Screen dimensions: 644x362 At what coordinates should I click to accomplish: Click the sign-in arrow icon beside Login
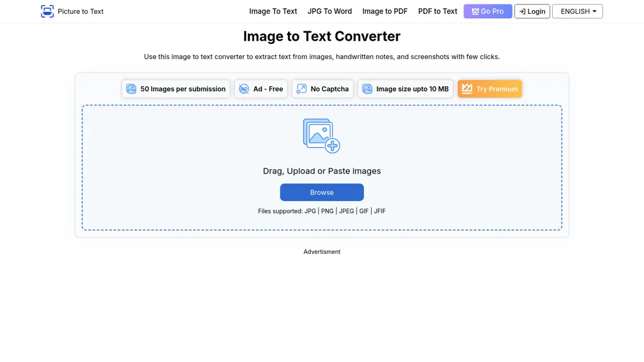tap(522, 11)
